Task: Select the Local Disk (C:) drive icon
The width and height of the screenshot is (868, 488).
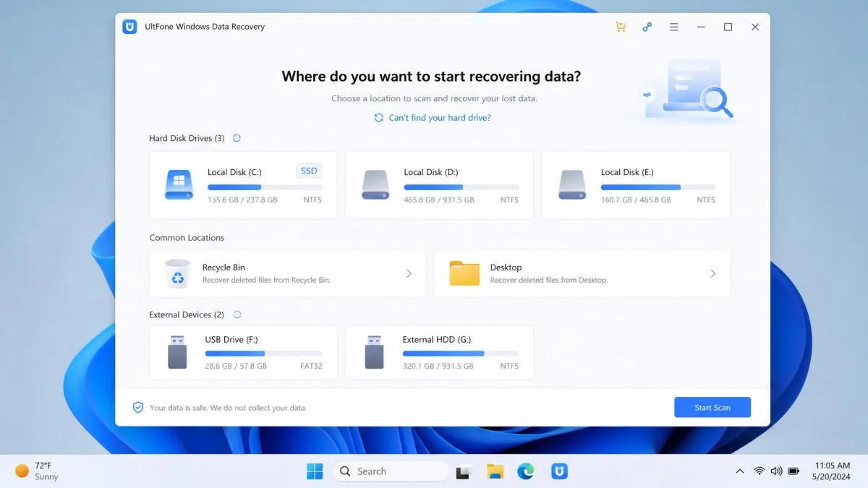Action: click(179, 185)
